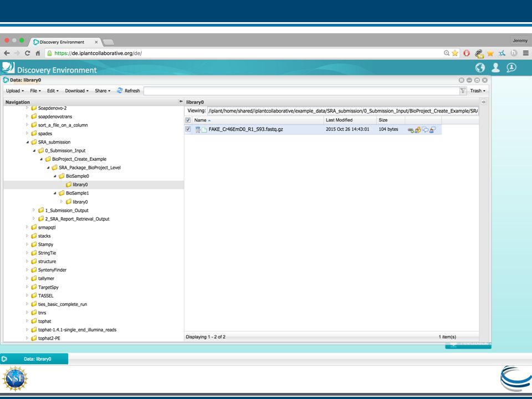The image size is (532, 399).
Task: Click the chain-link icon on the FAKE file row
Action: pyautogui.click(x=411, y=130)
